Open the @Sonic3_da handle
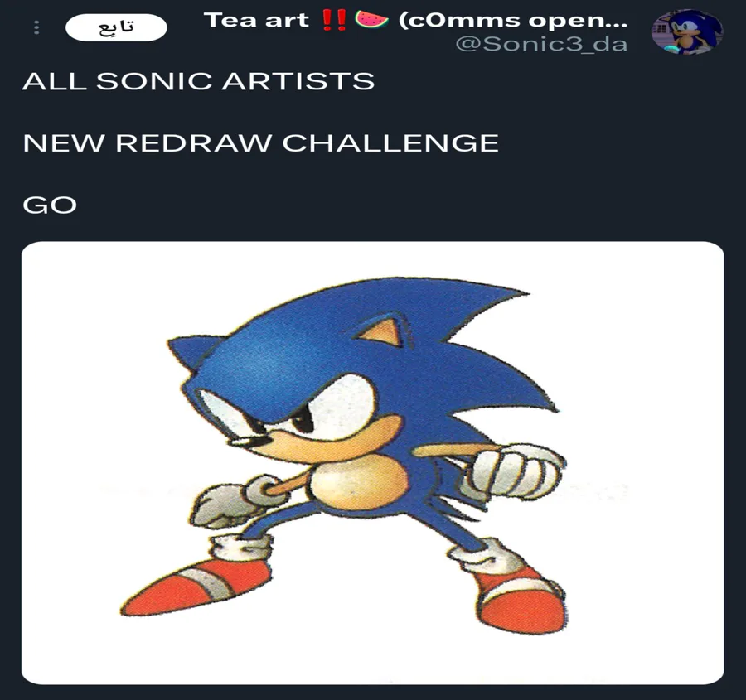Image resolution: width=746 pixels, height=700 pixels. pyautogui.click(x=541, y=44)
